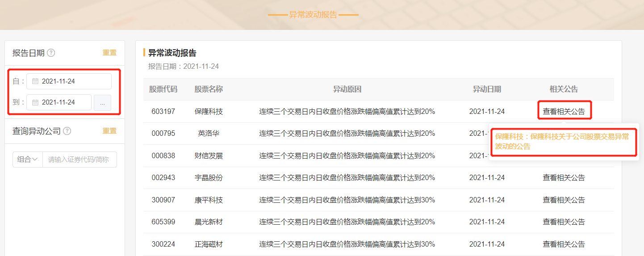Image resolution: width=644 pixels, height=256 pixels.
Task: Click the 异动日期 2021-11-24 in 宇晶股份 row
Action: (x=487, y=178)
